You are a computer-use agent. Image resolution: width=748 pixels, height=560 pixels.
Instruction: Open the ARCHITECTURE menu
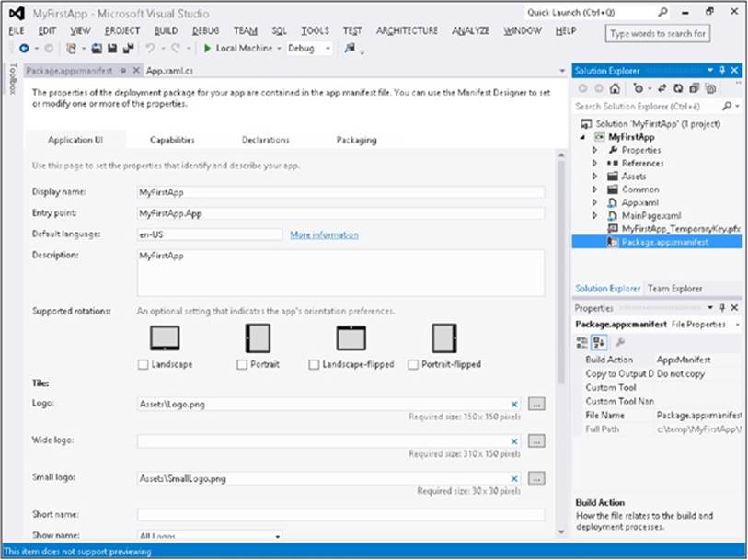(407, 31)
